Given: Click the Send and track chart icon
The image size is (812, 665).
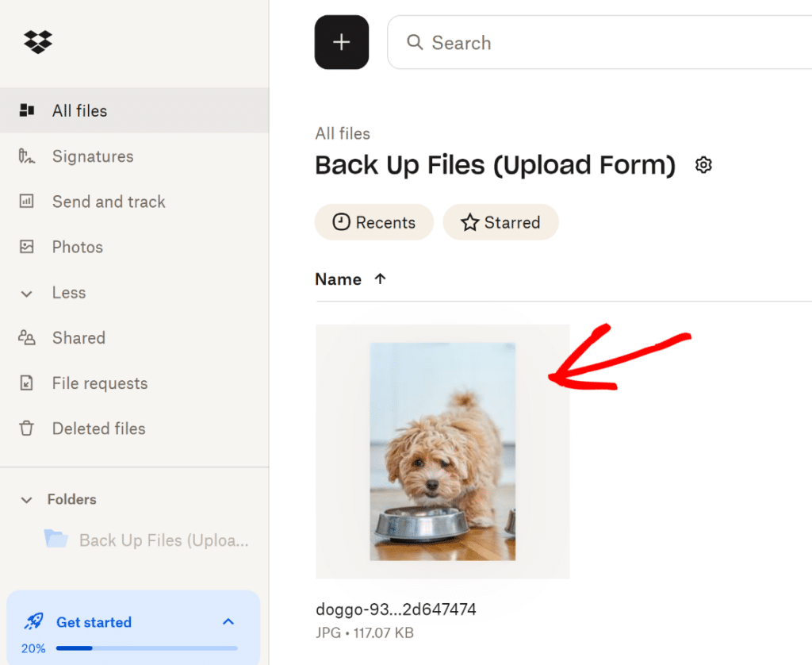Looking at the screenshot, I should click(x=27, y=202).
